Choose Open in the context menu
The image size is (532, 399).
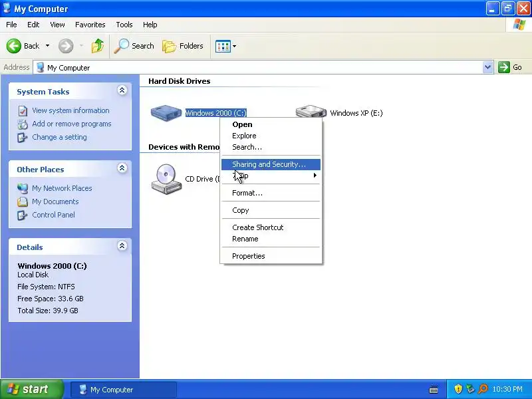271,124
